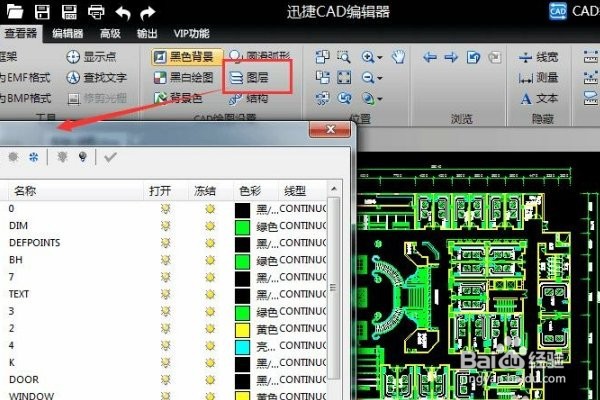Switch to the 编辑器 editor tab
Image resolution: width=600 pixels, height=400 pixels.
tap(68, 34)
